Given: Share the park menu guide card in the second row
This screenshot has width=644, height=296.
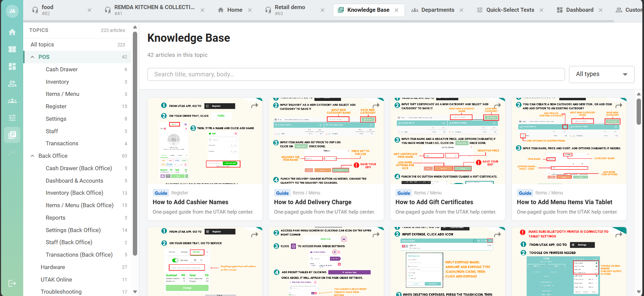Looking at the screenshot, I should tap(376, 235).
